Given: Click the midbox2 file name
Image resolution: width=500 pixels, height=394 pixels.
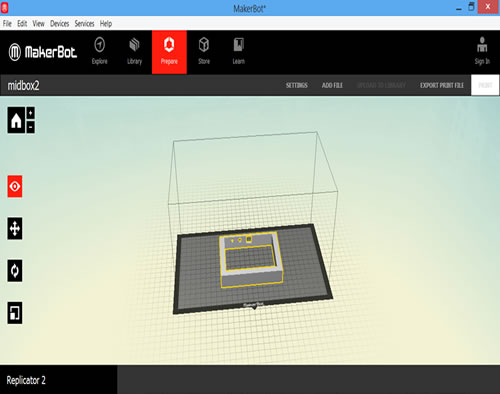Looking at the screenshot, I should point(23,86).
